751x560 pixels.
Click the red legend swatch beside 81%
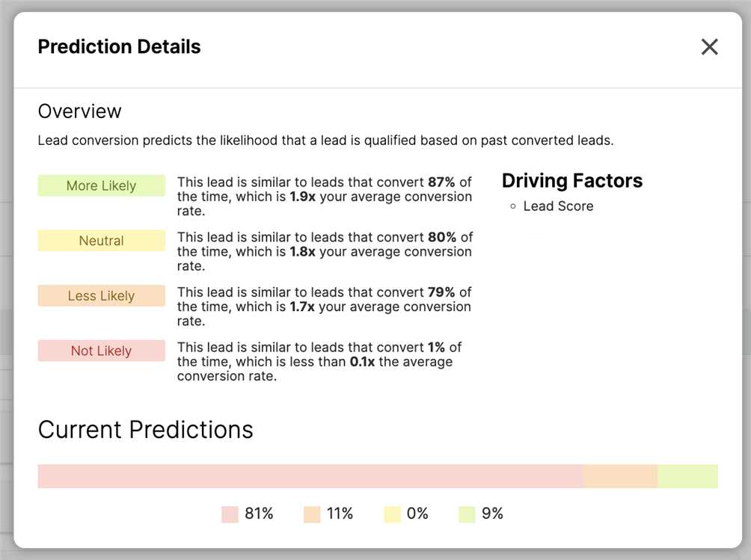pos(230,514)
